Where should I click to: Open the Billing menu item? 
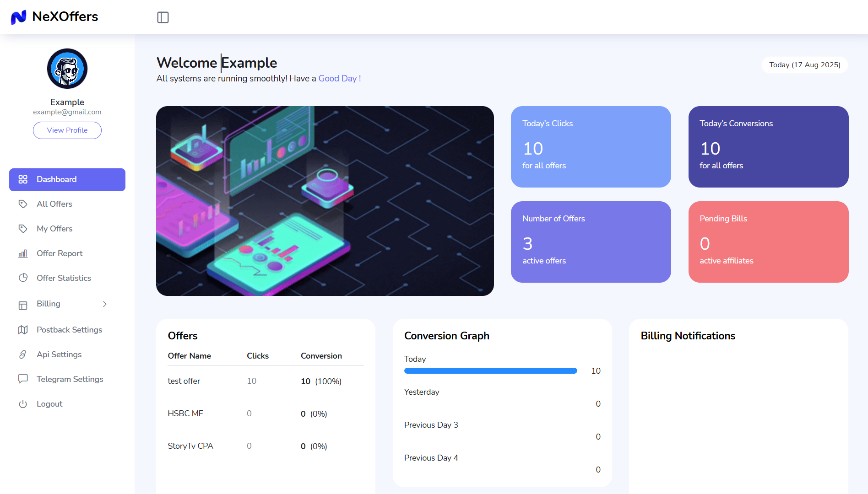pos(49,304)
